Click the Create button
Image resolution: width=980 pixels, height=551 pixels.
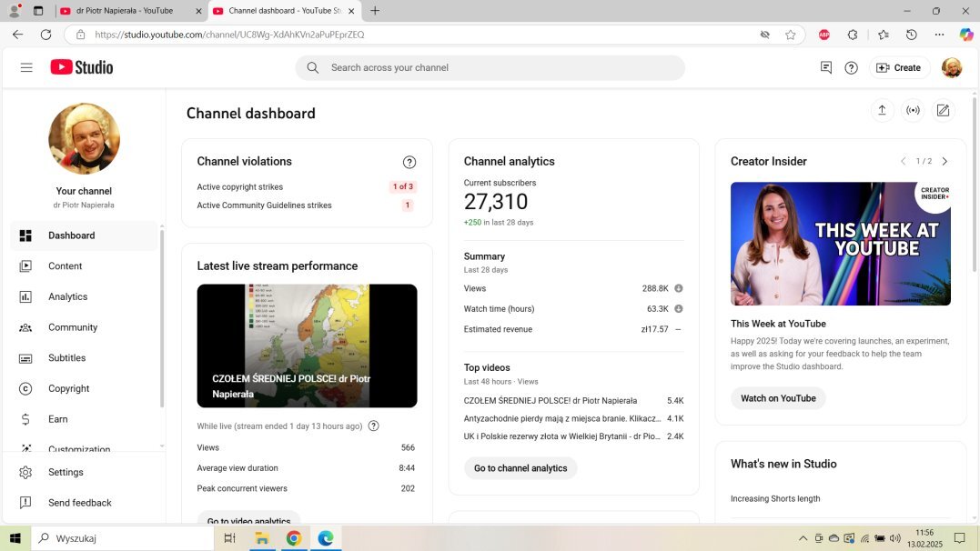point(897,67)
